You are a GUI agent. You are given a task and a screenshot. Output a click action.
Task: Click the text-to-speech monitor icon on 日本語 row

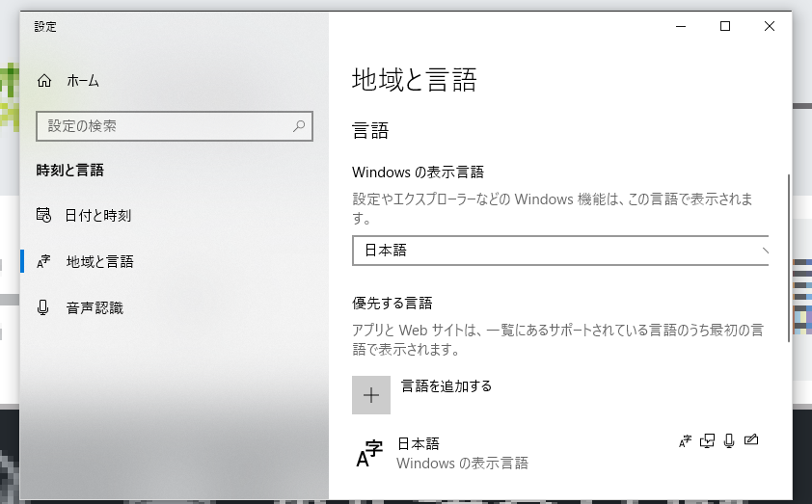point(707,440)
